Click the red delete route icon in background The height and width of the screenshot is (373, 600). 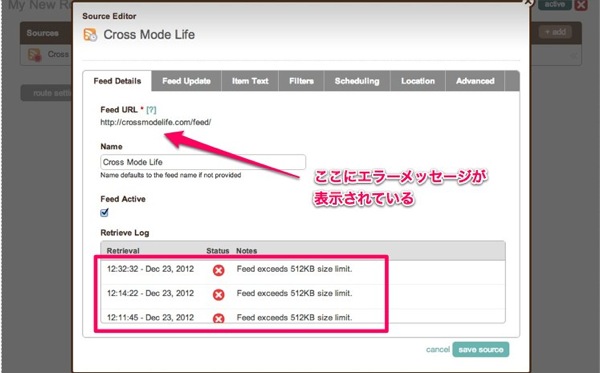tap(581, 5)
